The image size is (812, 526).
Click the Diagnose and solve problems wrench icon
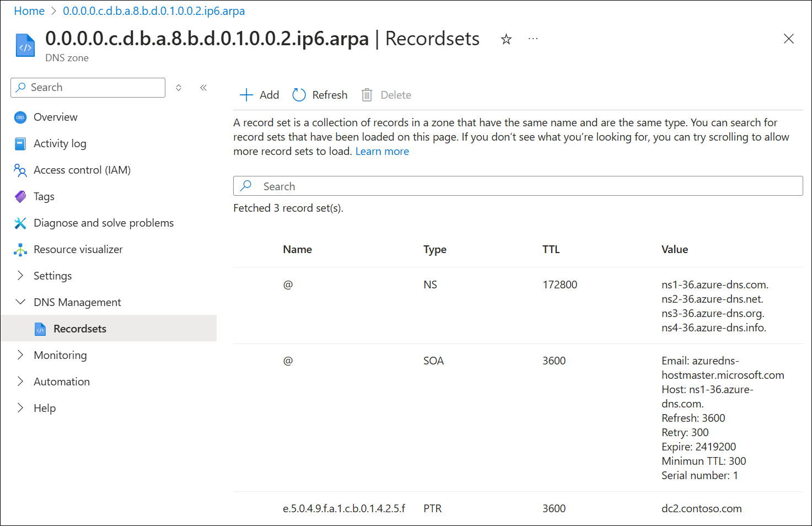(x=20, y=223)
